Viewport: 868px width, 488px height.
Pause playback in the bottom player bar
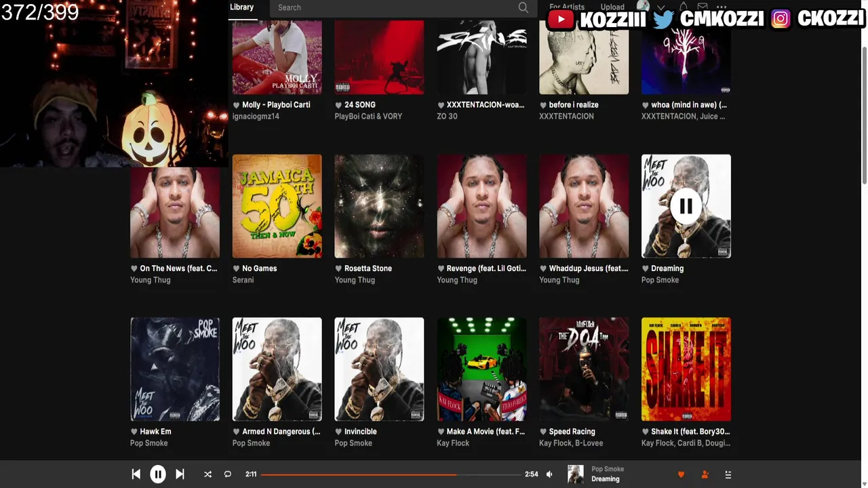coord(158,474)
